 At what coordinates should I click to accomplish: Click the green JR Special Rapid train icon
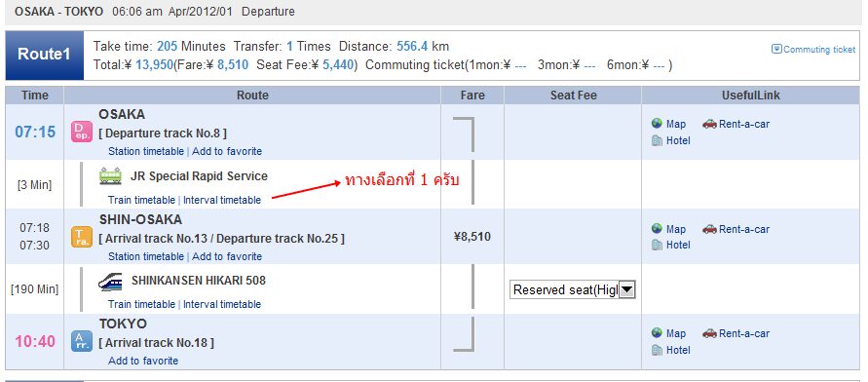[110, 176]
